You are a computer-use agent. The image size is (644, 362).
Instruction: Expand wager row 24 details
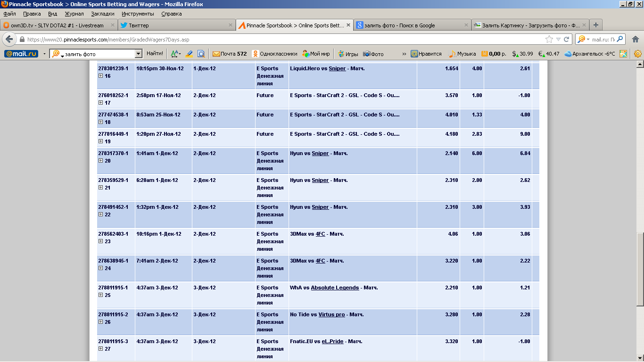coord(100,268)
